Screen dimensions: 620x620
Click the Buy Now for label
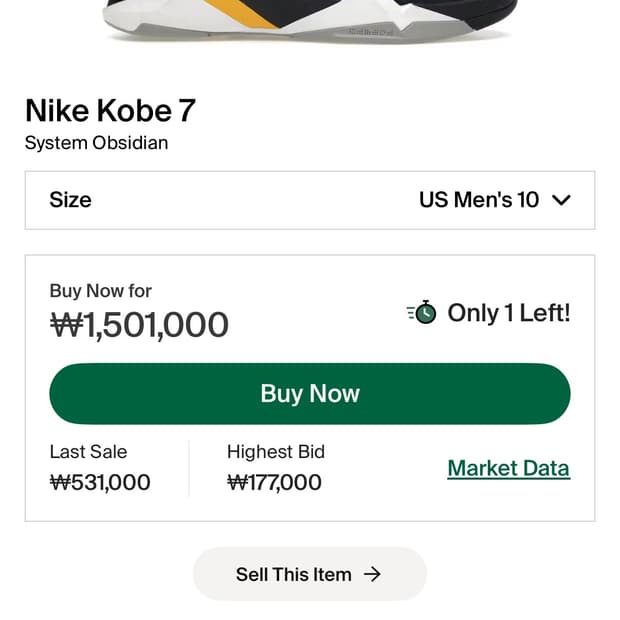pos(100,291)
